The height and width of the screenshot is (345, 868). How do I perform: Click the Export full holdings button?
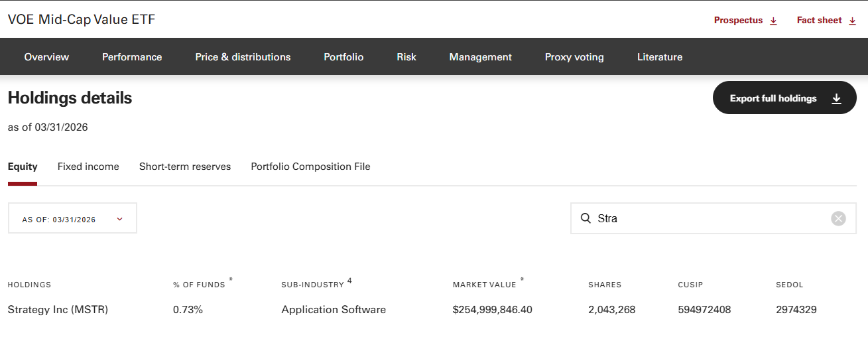click(x=773, y=98)
